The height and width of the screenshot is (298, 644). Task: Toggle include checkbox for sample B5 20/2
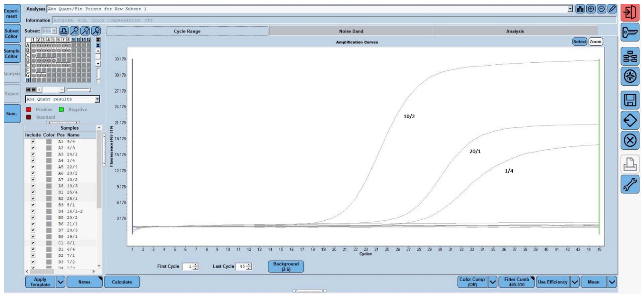(x=33, y=218)
